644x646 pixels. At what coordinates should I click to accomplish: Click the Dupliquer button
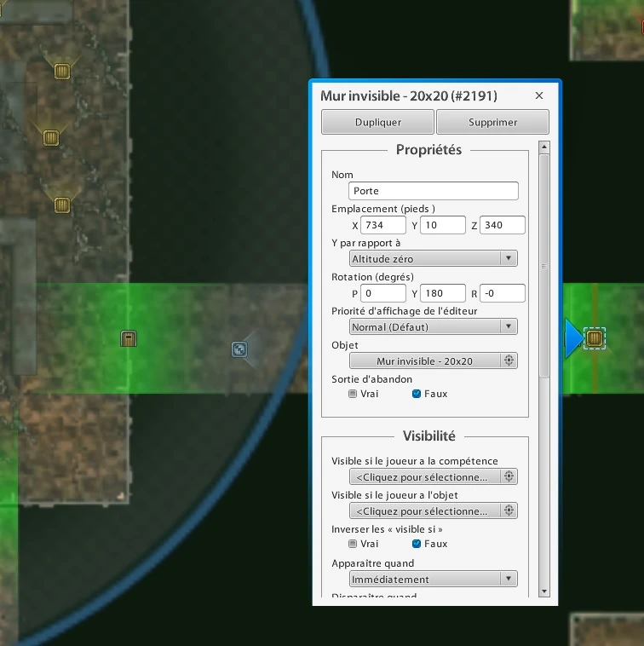(x=377, y=122)
